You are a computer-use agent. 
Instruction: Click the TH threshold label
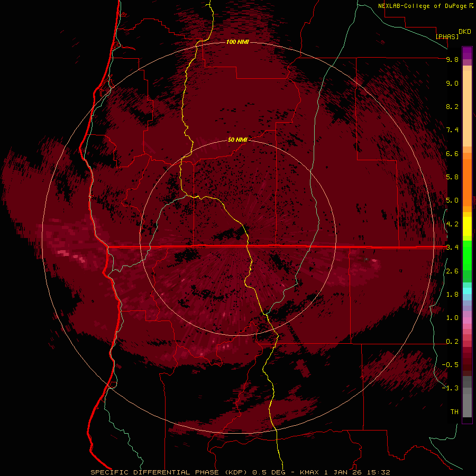(x=454, y=411)
